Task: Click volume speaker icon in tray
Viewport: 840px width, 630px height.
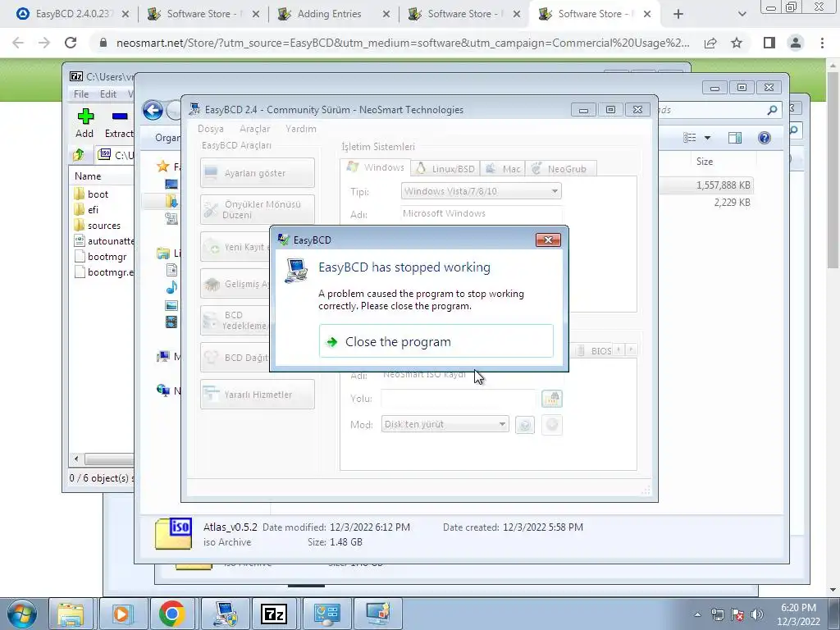Action: [757, 614]
